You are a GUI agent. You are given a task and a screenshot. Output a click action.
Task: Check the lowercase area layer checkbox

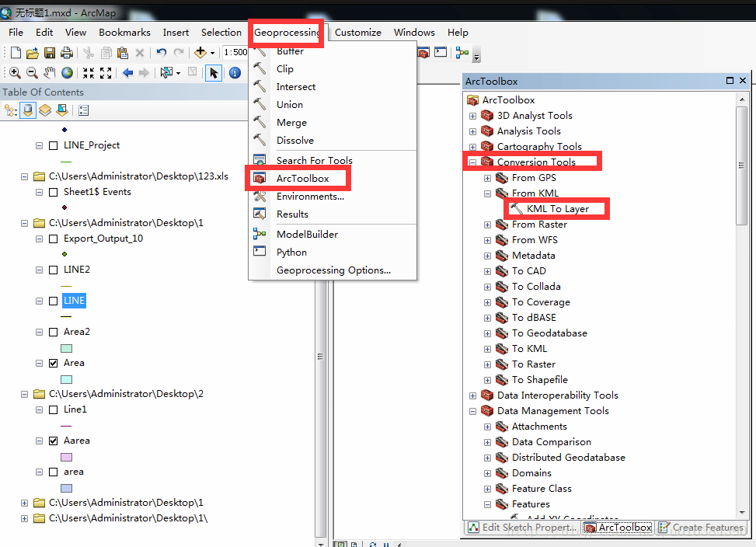pyautogui.click(x=54, y=472)
